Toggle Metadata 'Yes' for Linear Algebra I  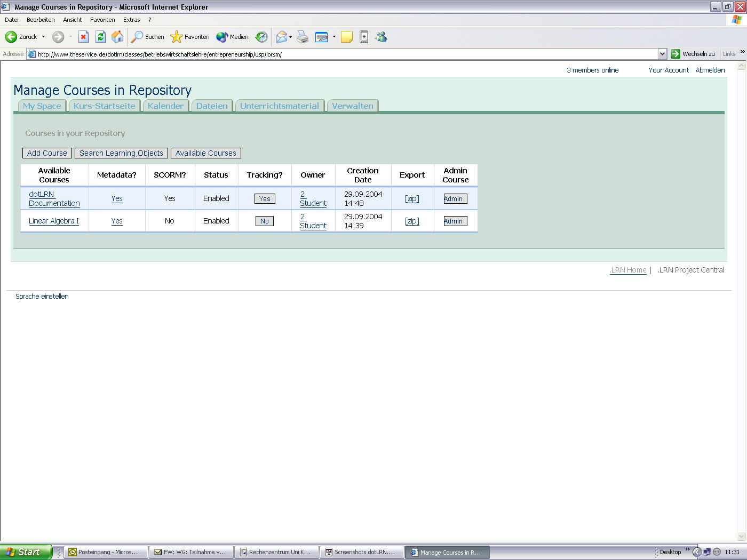[117, 221]
